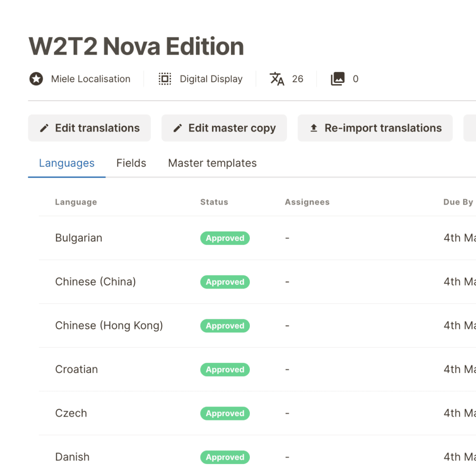
Task: Click the pencil icon on Edit translations
Action: (x=44, y=128)
